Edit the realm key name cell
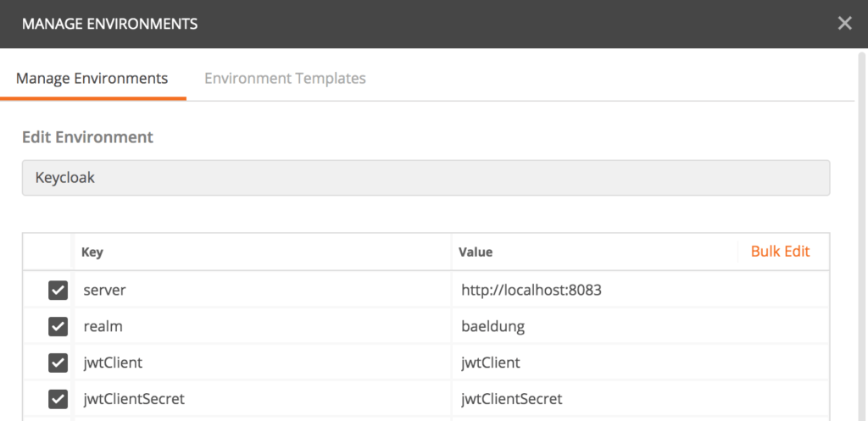 pyautogui.click(x=263, y=327)
